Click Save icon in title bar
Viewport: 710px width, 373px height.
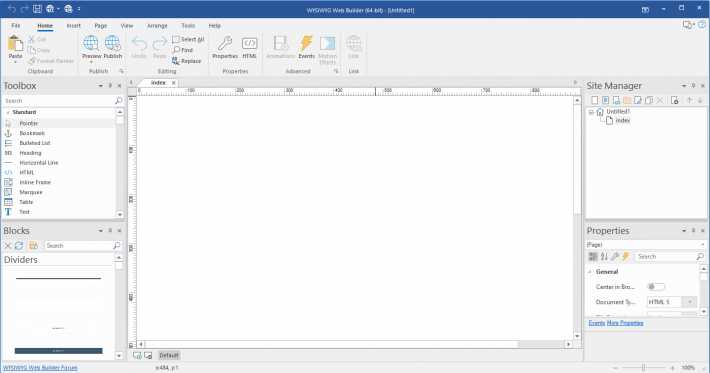click(x=37, y=9)
